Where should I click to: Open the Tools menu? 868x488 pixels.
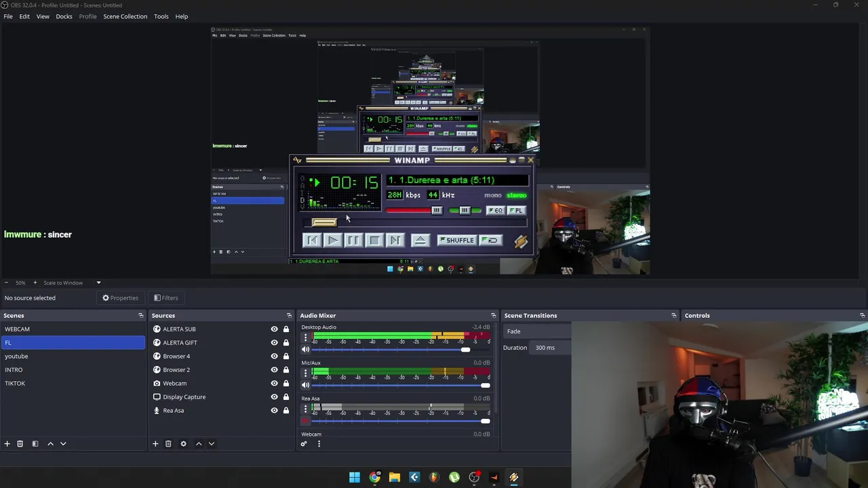(x=161, y=16)
